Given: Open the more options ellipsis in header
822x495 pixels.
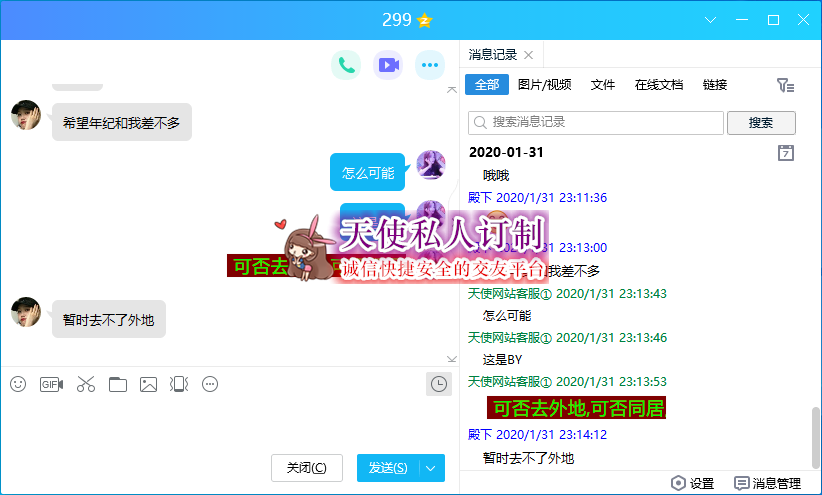Looking at the screenshot, I should [x=430, y=66].
